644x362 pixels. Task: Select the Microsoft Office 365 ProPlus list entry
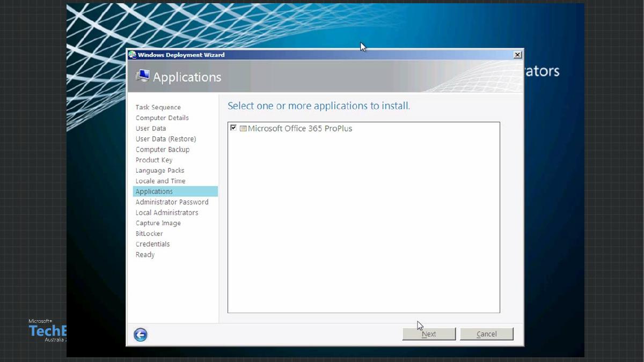point(300,129)
